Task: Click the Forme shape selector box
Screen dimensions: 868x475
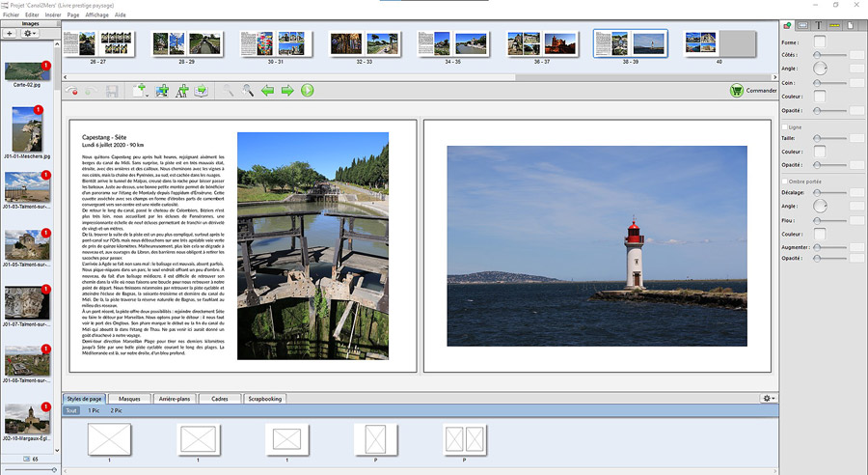Action: coord(820,42)
